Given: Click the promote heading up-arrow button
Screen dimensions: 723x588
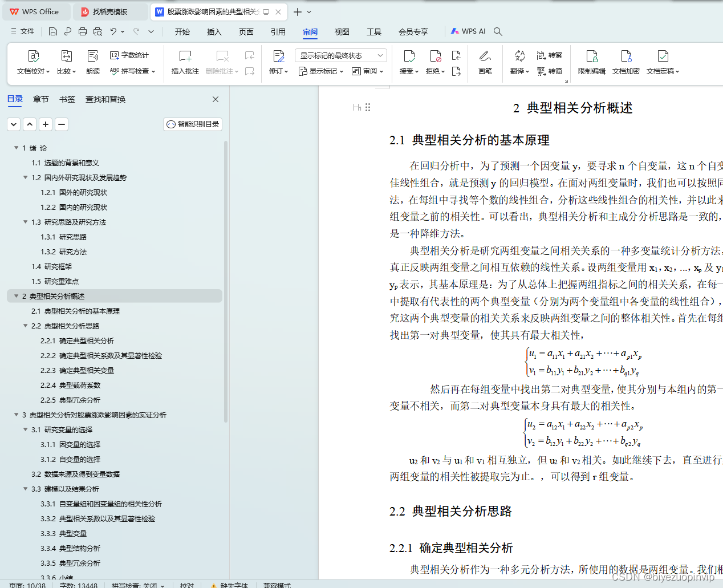Looking at the screenshot, I should [x=30, y=124].
